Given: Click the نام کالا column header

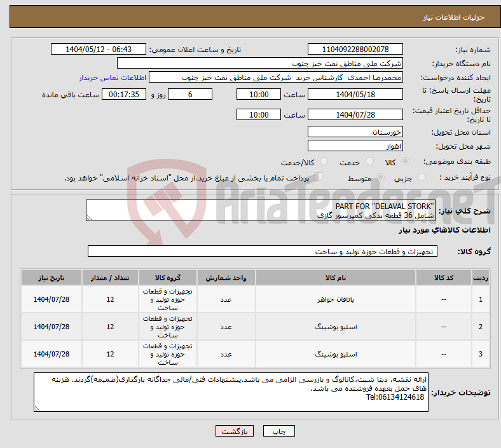Looking at the screenshot, I should click(x=336, y=278).
